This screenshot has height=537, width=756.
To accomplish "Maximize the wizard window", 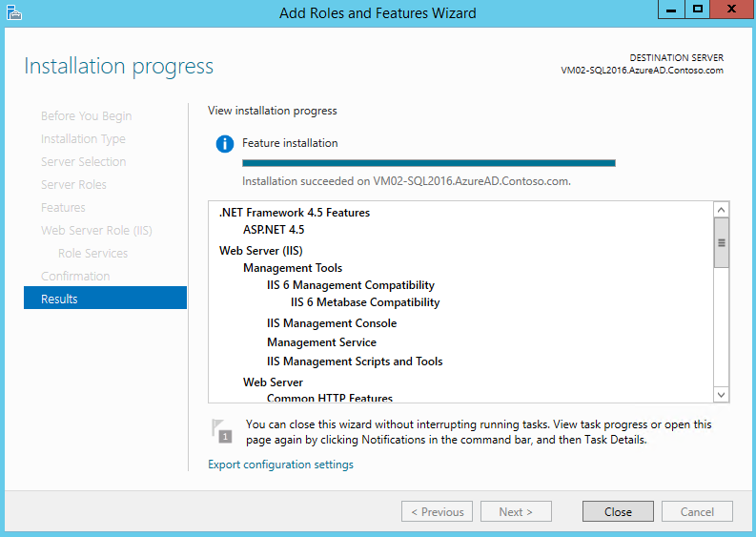I will pos(697,10).
